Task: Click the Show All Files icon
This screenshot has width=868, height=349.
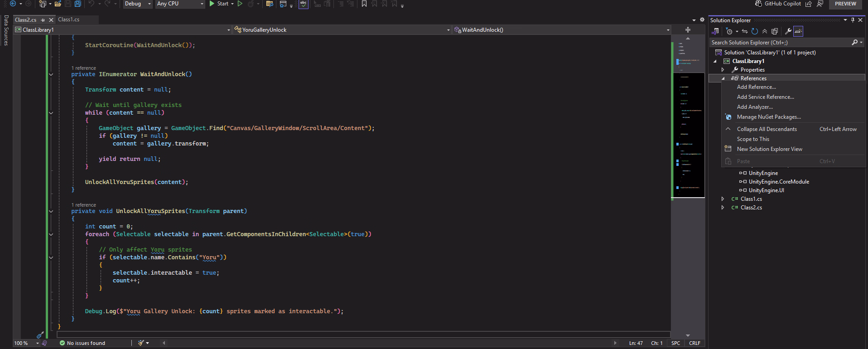Action: (x=775, y=31)
